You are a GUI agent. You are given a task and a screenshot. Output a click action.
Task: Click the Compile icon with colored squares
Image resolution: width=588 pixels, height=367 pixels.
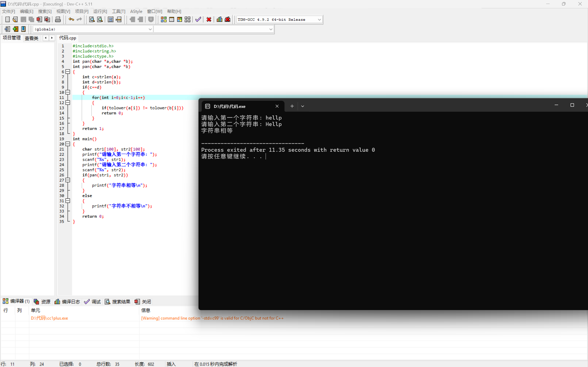pos(164,20)
